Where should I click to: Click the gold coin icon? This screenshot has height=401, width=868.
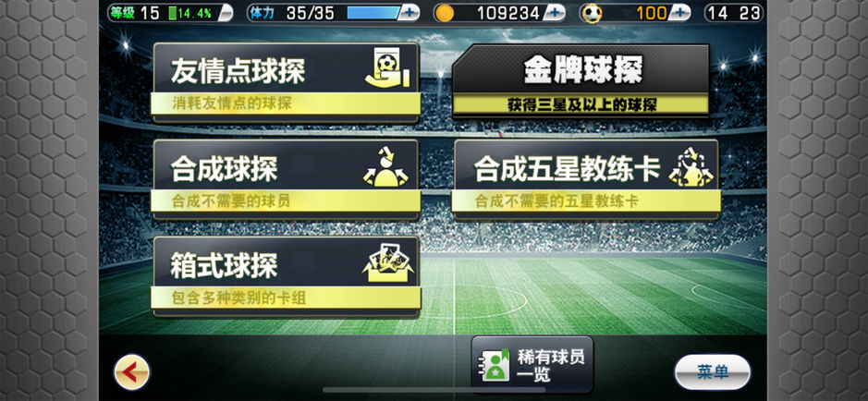tap(444, 13)
